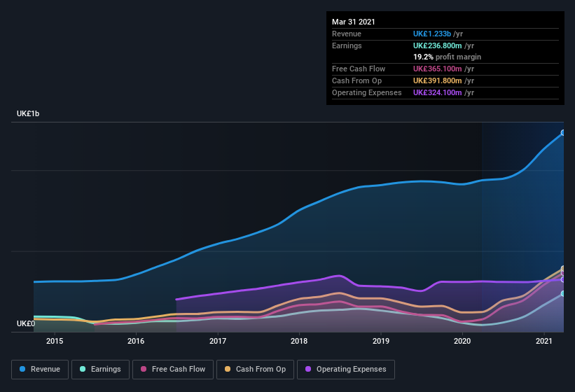This screenshot has height=392, width=575.
Task: Click the Mar 31 2021 tooltip date
Action: [x=354, y=22]
